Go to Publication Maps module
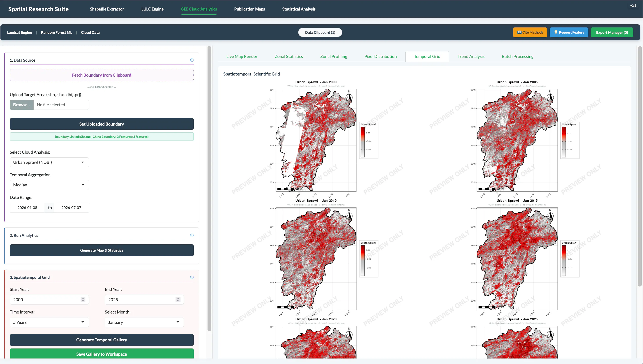Image resolution: width=643 pixels, height=364 pixels. pyautogui.click(x=249, y=9)
